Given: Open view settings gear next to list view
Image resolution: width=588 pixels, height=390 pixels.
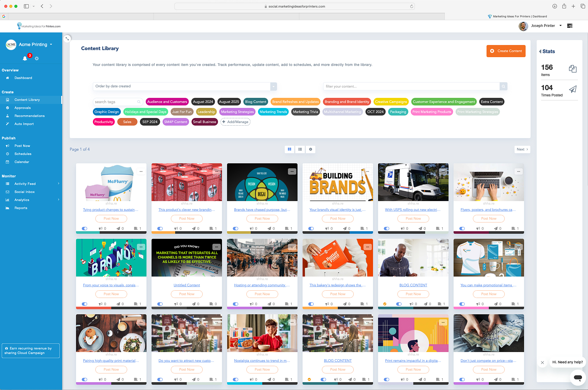Looking at the screenshot, I should (x=311, y=149).
